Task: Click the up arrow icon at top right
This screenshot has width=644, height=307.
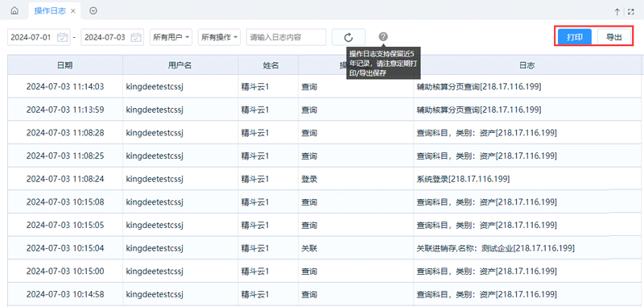Action: coord(617,12)
